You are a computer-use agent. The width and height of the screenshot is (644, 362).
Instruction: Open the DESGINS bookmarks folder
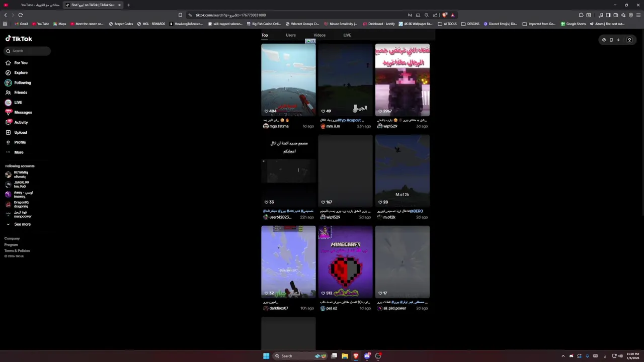click(470, 24)
